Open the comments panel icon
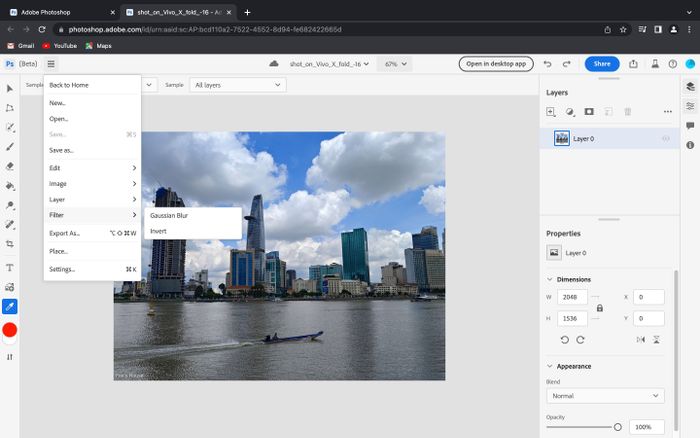 (690, 126)
